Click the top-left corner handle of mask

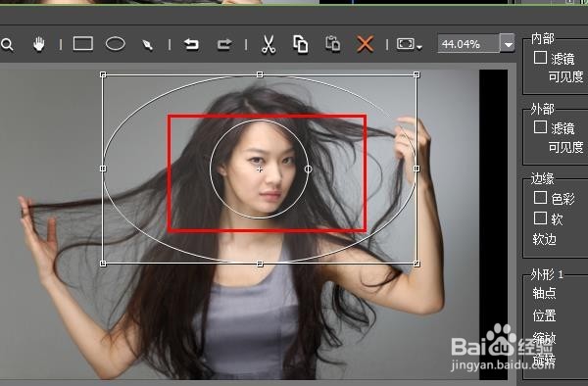pos(103,75)
